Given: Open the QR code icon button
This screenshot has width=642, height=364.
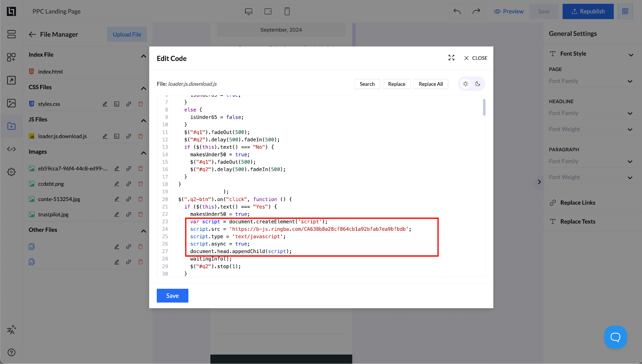Looking at the screenshot, I should (x=625, y=11).
